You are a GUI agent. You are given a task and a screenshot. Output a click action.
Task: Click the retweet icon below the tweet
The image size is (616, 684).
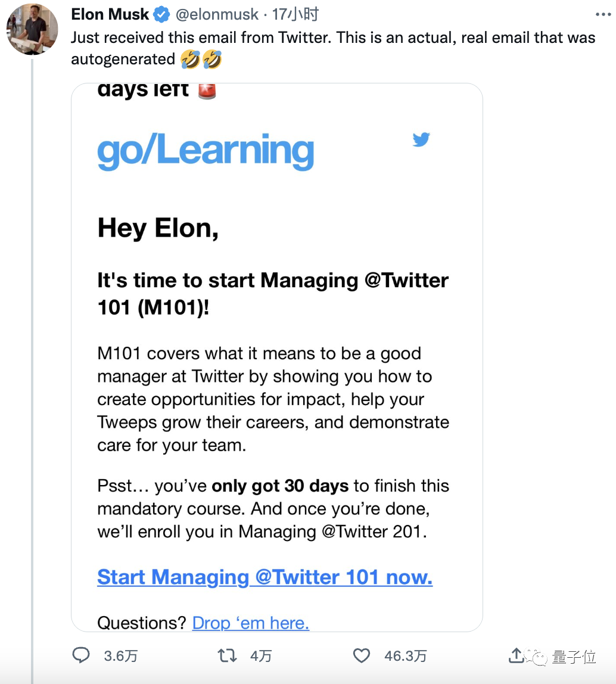(x=227, y=655)
